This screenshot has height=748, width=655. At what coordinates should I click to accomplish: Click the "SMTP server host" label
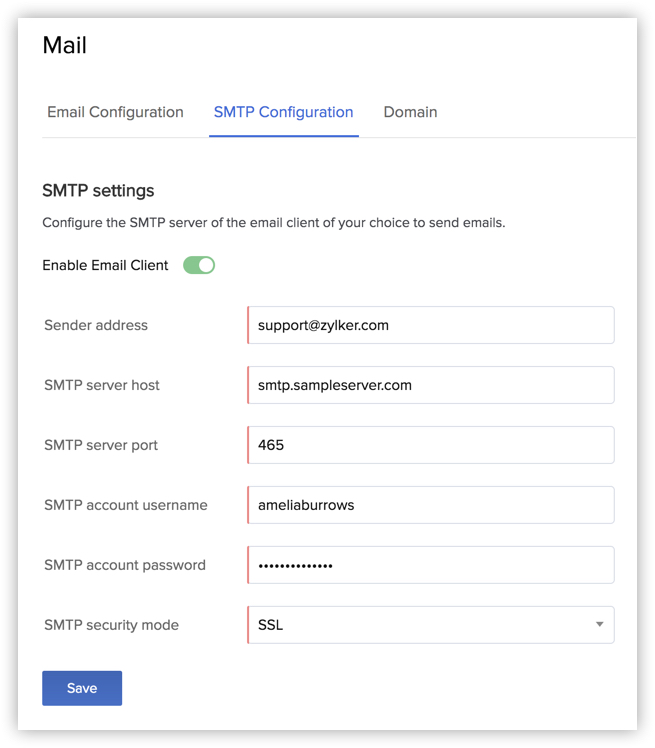[102, 385]
